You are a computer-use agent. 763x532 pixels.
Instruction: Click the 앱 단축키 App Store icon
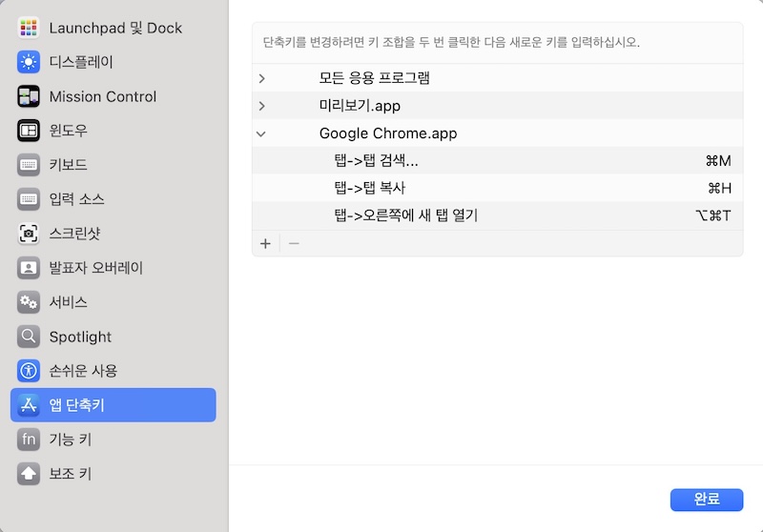[29, 405]
